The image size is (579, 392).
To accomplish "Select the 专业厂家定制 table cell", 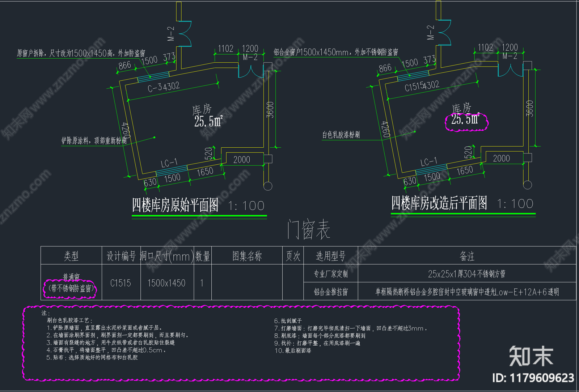I will 331,274.
